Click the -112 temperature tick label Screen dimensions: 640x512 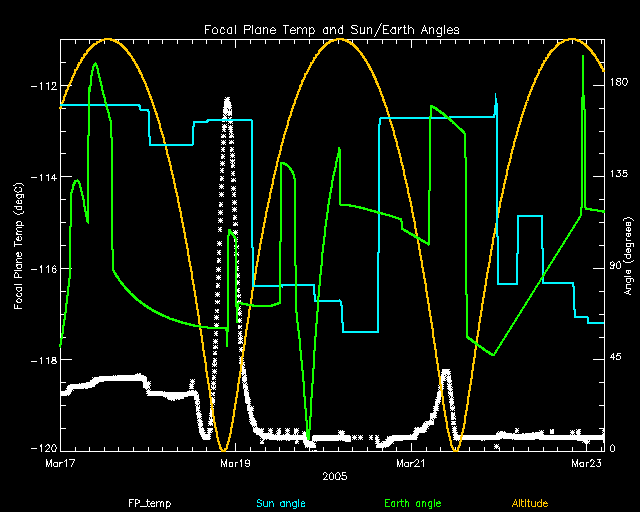click(44, 86)
